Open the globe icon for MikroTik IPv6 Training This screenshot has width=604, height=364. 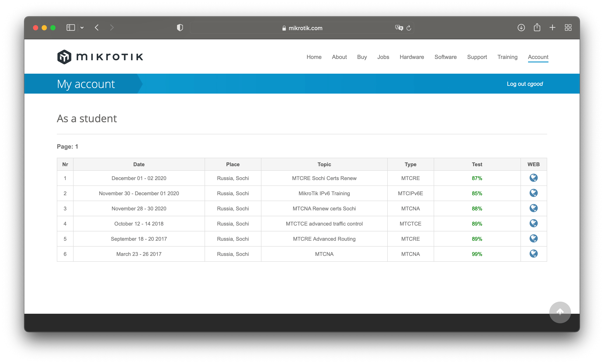click(533, 193)
